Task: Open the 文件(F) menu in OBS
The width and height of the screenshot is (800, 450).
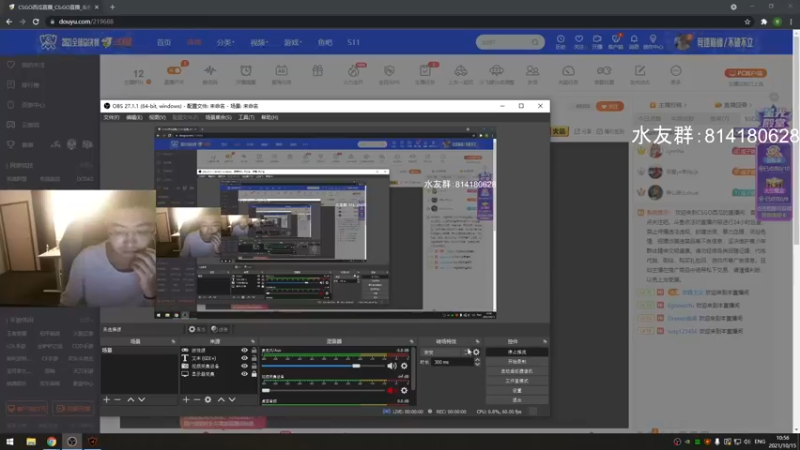Action: tap(111, 117)
